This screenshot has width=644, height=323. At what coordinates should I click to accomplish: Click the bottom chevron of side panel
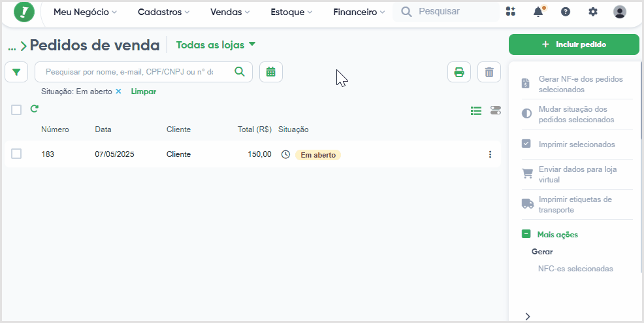[x=528, y=316]
